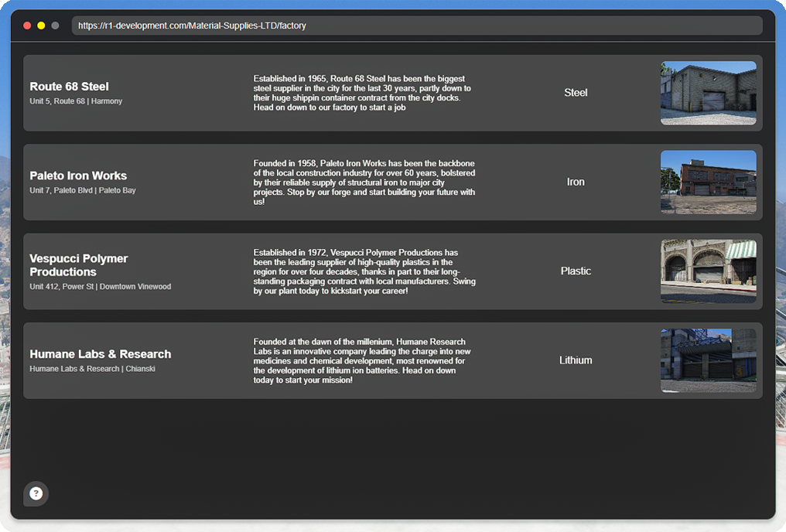The width and height of the screenshot is (786, 532).
Task: Click the 'Established in 1972' Vespucci description
Action: pos(364,271)
